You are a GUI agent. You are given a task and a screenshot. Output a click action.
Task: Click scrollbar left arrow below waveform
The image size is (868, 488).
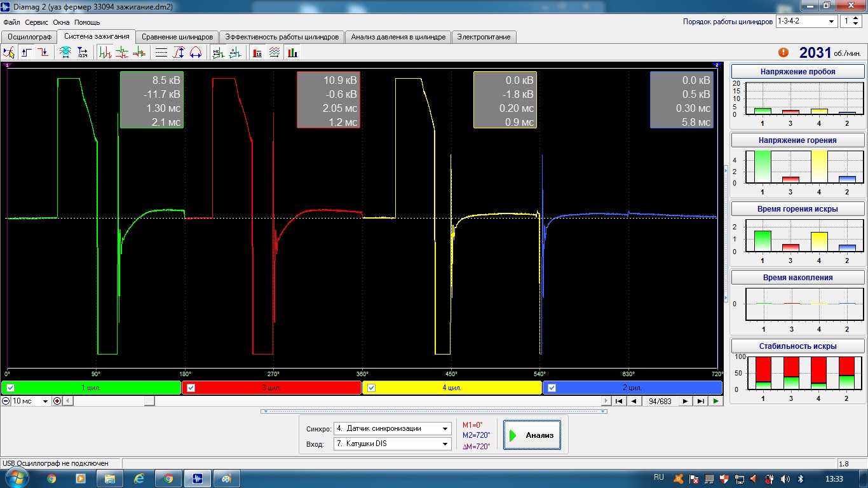67,401
